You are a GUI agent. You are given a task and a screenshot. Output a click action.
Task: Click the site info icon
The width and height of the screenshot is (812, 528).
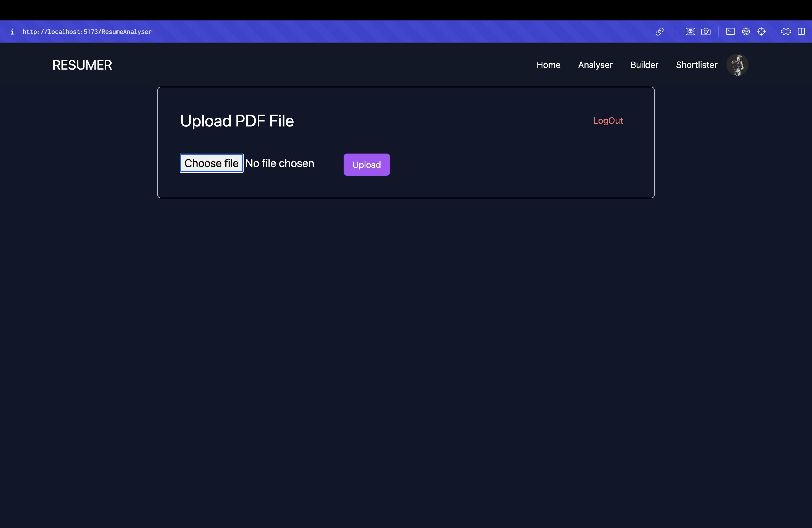[x=12, y=32]
